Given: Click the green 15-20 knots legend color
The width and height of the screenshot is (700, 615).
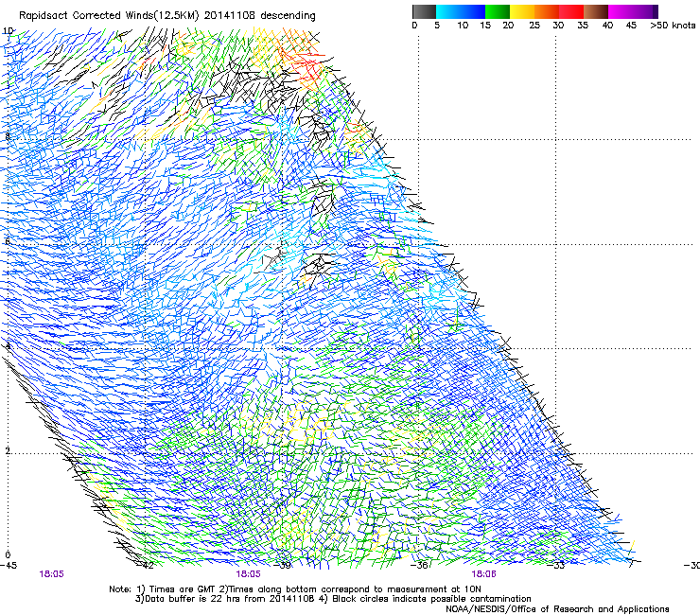Looking at the screenshot, I should click(x=498, y=11).
